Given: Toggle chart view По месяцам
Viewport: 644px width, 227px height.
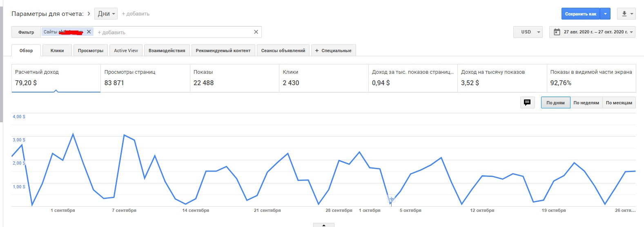Looking at the screenshot, I should pos(619,103).
